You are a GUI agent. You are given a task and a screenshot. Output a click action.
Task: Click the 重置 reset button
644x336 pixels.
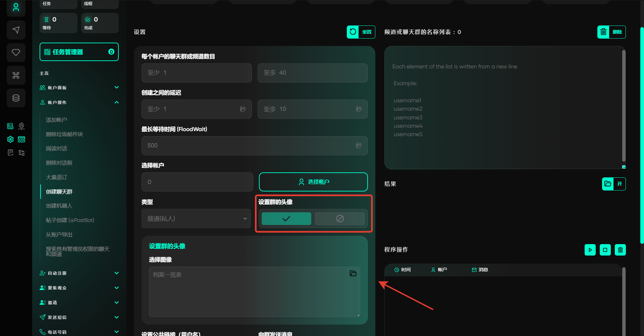361,32
